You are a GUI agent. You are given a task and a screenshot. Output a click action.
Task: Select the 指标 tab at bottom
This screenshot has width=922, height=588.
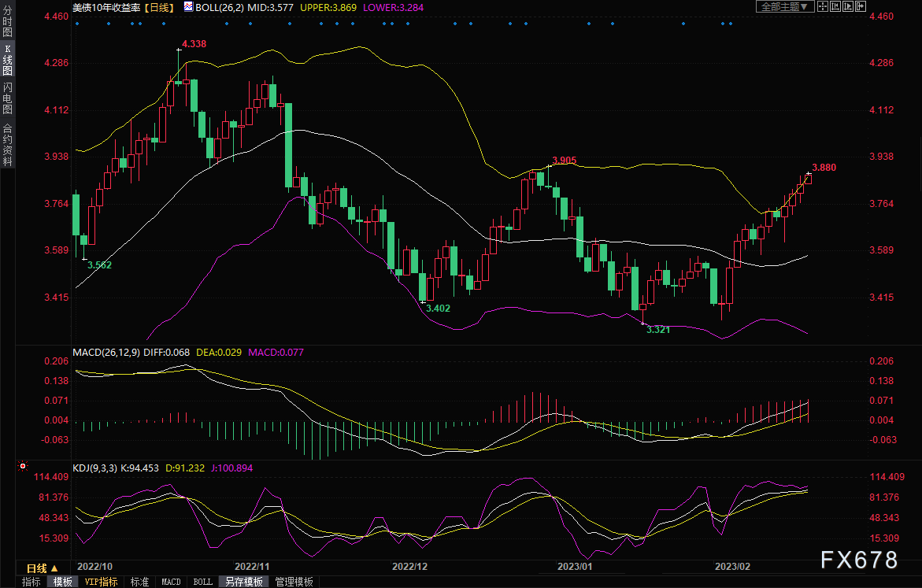click(31, 582)
